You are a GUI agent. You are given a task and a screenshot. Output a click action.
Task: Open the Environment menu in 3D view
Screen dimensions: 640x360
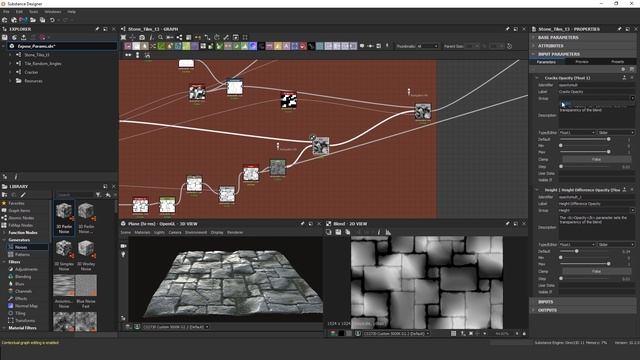(196, 232)
